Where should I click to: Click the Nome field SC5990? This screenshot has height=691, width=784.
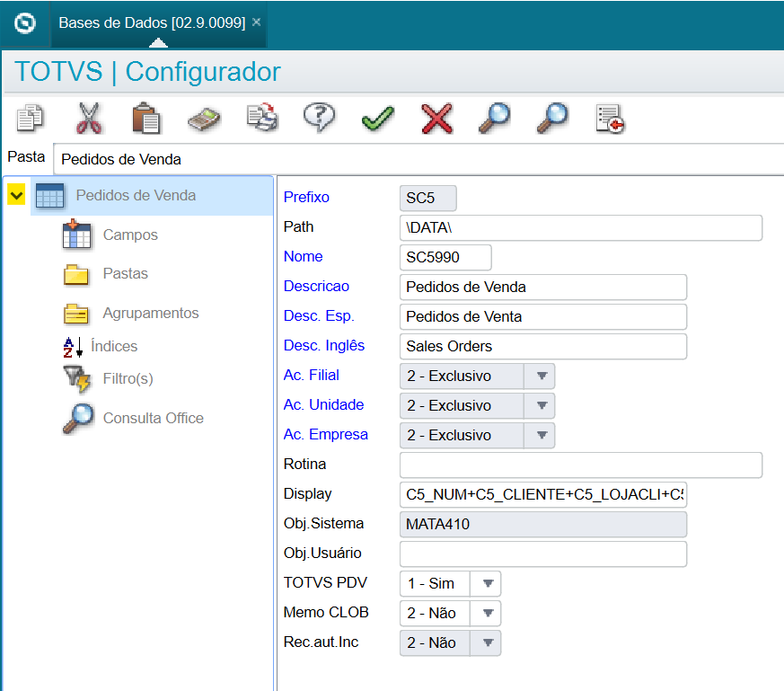pos(445,257)
